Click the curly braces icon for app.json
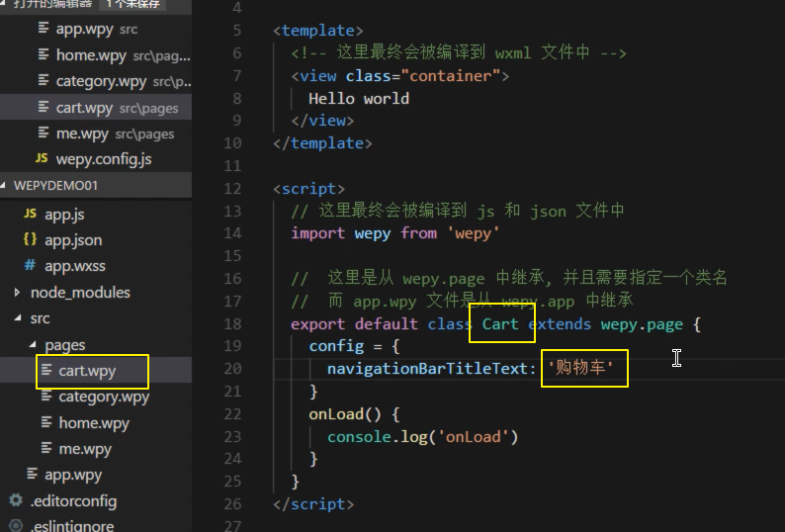This screenshot has height=532, width=785. 30,240
